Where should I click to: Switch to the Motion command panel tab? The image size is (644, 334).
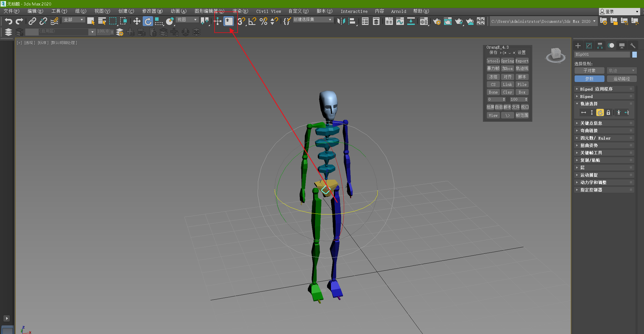611,46
